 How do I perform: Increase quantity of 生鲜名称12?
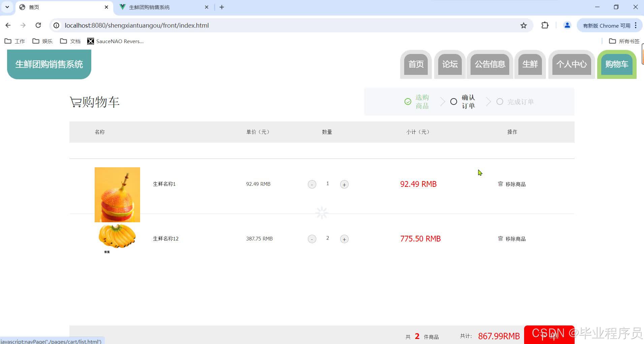(344, 239)
